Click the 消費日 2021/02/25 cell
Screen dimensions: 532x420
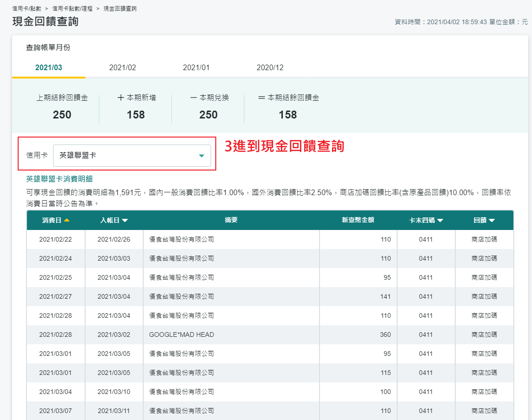(56, 277)
